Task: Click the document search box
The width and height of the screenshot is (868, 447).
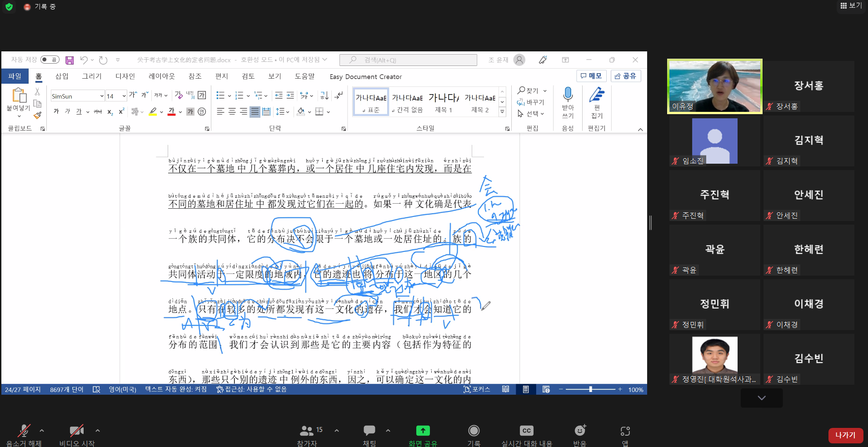Action: [408, 60]
